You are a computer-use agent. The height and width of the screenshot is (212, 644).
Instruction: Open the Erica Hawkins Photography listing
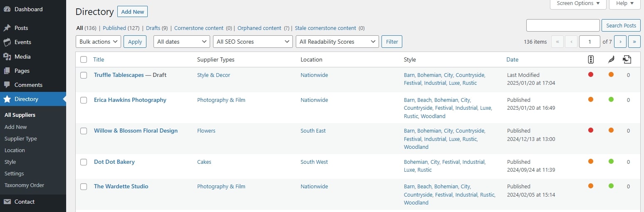[130, 100]
